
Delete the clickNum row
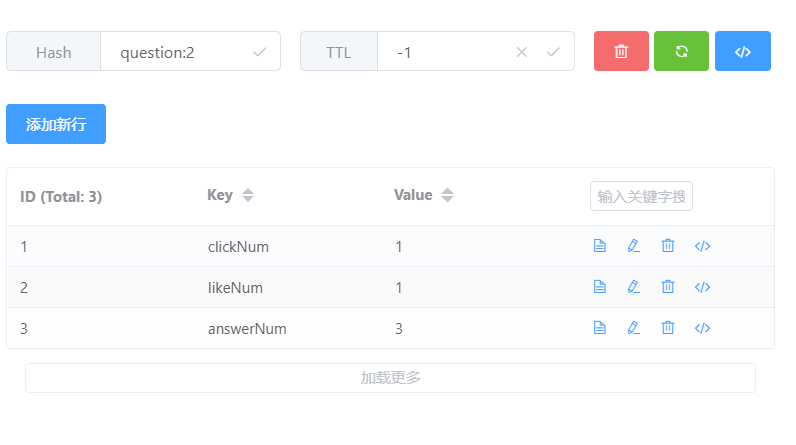click(667, 246)
